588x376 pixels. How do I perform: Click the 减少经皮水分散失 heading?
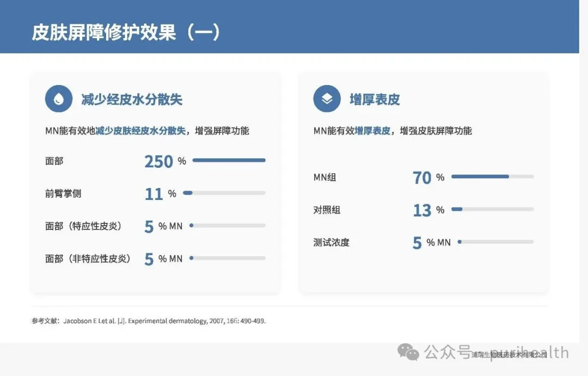[131, 99]
